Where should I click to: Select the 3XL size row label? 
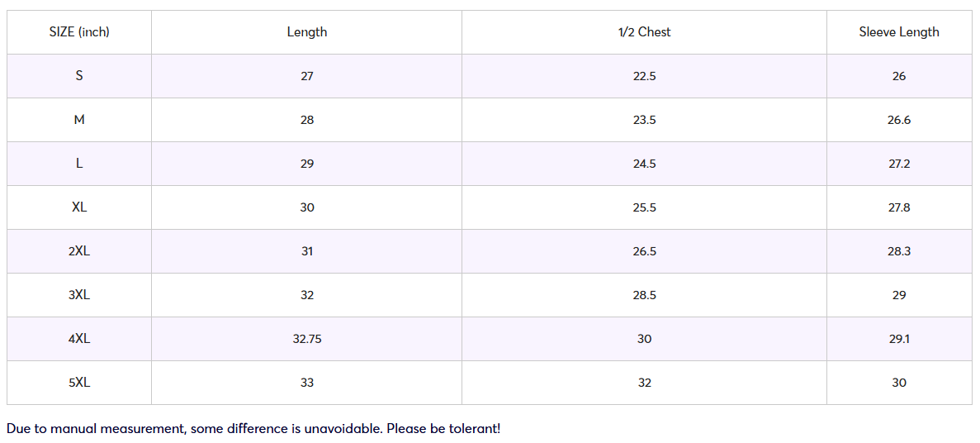79,295
